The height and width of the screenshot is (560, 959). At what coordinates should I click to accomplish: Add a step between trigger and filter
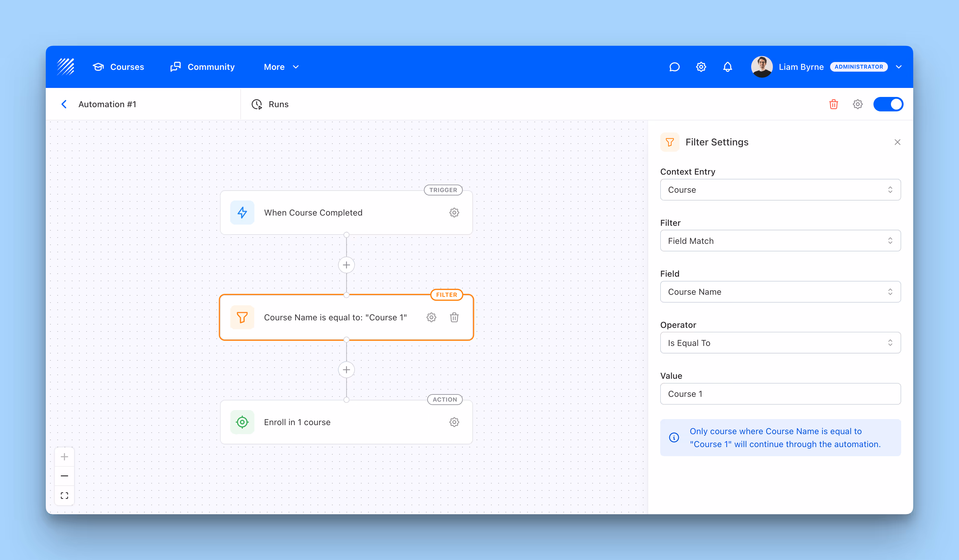[346, 265]
